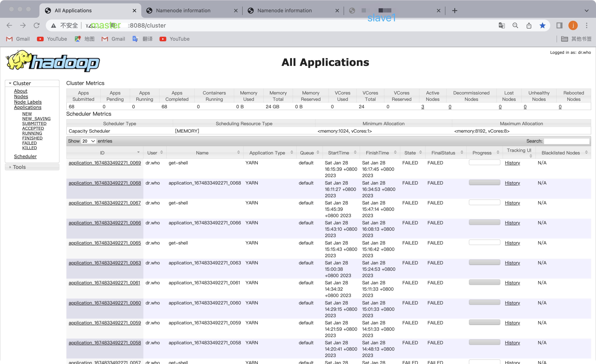This screenshot has width=596, height=364.
Task: Click the share page icon
Action: coord(529,25)
